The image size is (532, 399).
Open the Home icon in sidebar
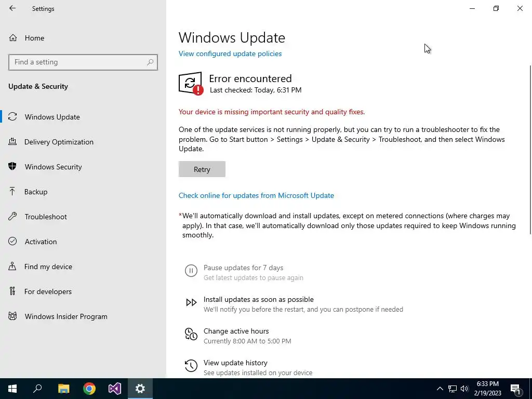13,37
